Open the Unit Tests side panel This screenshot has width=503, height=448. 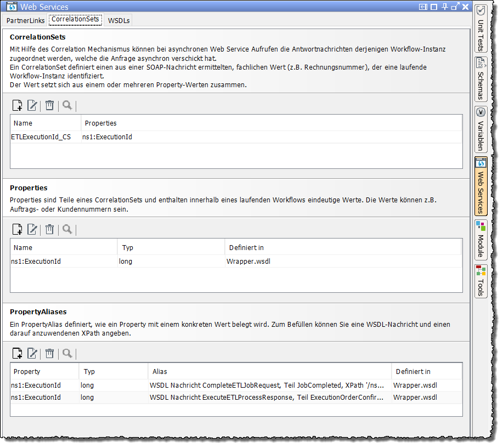click(x=481, y=29)
